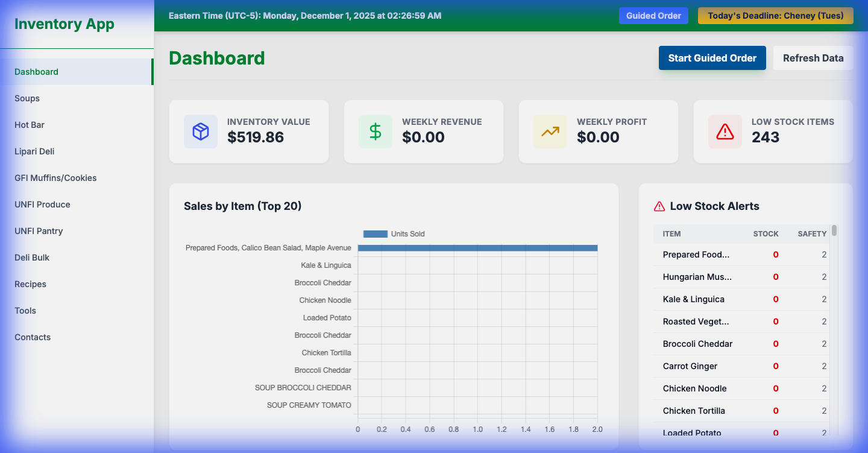Screen dimensions: 868x453
Task: Open GFI Muffins/Cookies
Action: 55,177
